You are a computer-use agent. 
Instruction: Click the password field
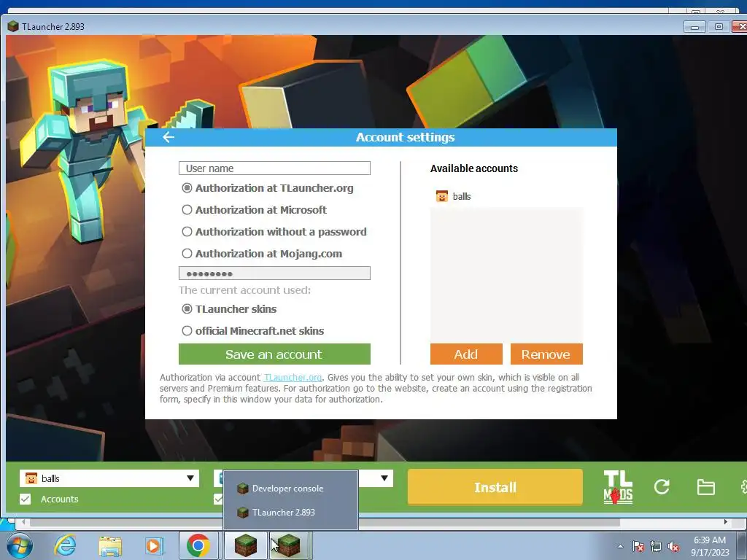tap(274, 273)
